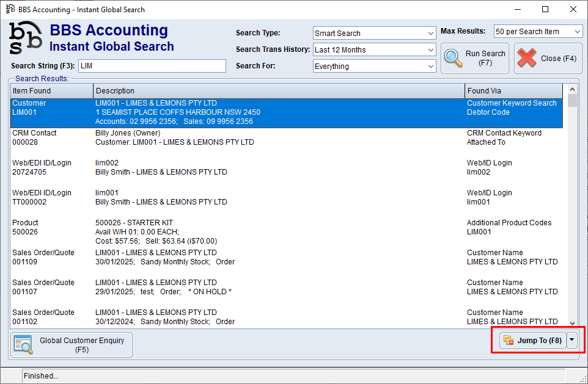588x384 pixels.
Task: Click the red X Close icon
Action: pos(527,59)
